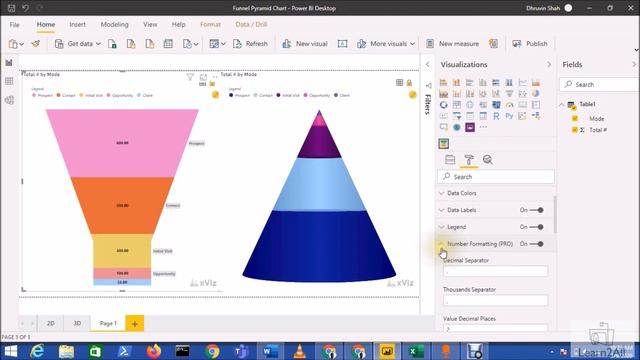Open the Analytics magnifier tab
Screen dimensions: 640x360
tap(488, 160)
